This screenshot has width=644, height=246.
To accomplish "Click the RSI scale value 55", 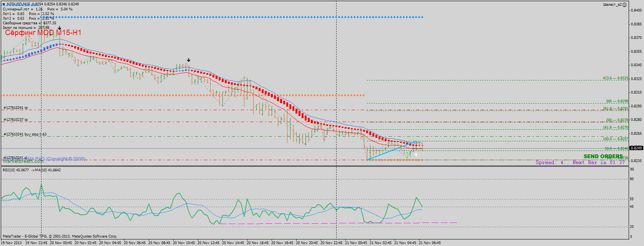I will coord(632,199).
